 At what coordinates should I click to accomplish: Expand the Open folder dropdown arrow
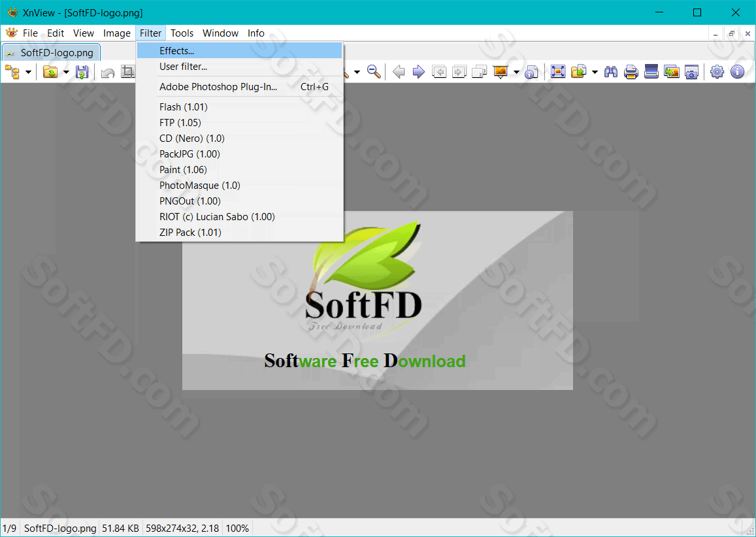tap(66, 73)
